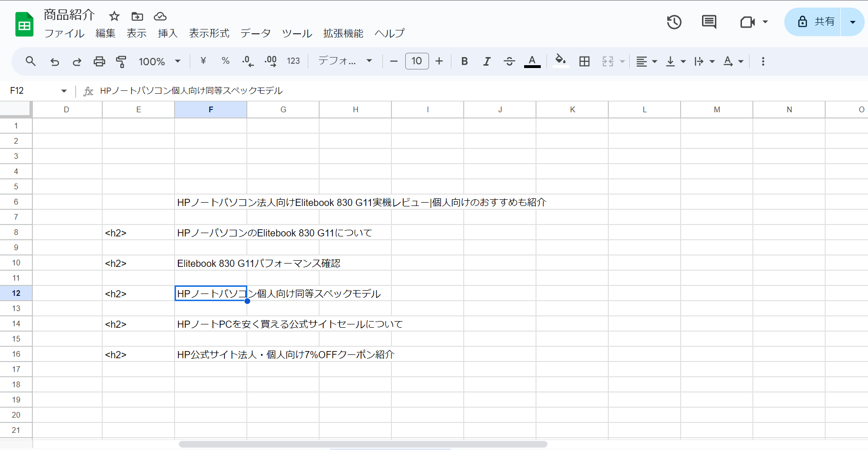Check the cloud save status icon
This screenshot has height=450, width=868.
[160, 17]
